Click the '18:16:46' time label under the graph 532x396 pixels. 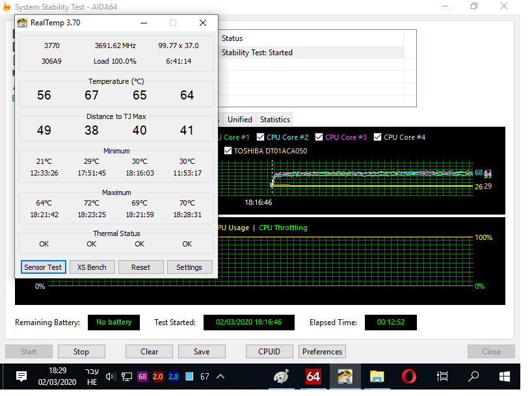coord(258,202)
